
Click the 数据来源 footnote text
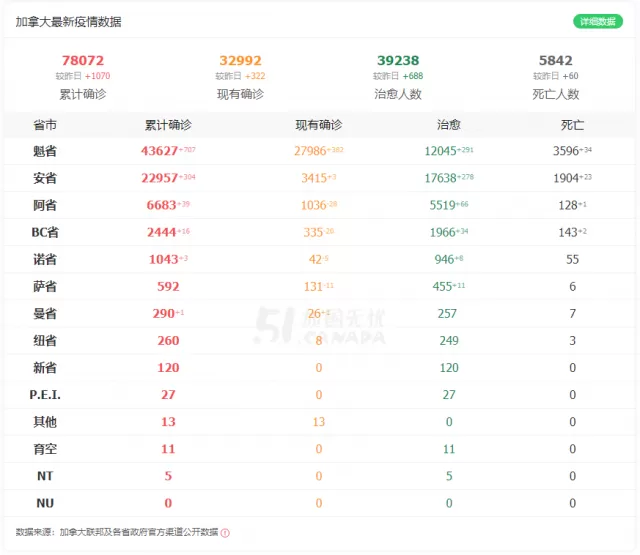click(117, 532)
